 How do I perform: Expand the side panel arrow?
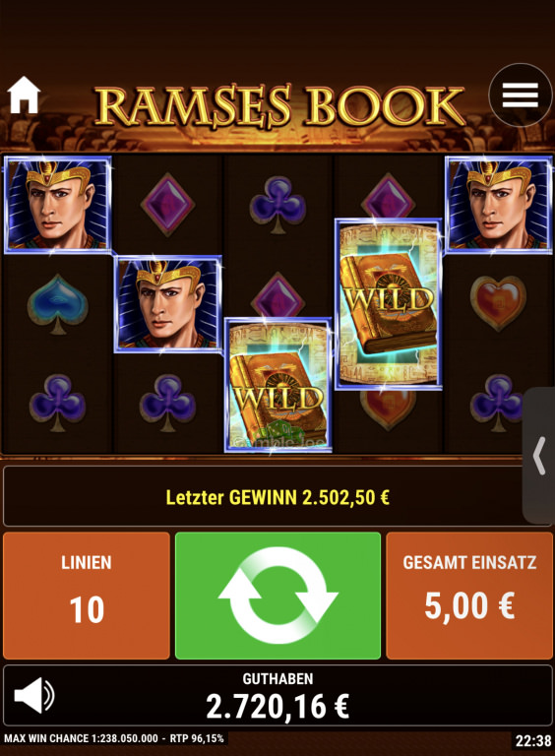tap(539, 456)
